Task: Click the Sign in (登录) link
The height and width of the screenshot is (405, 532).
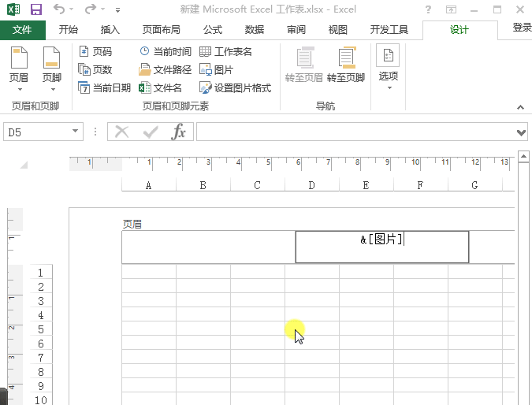Action: 521,28
